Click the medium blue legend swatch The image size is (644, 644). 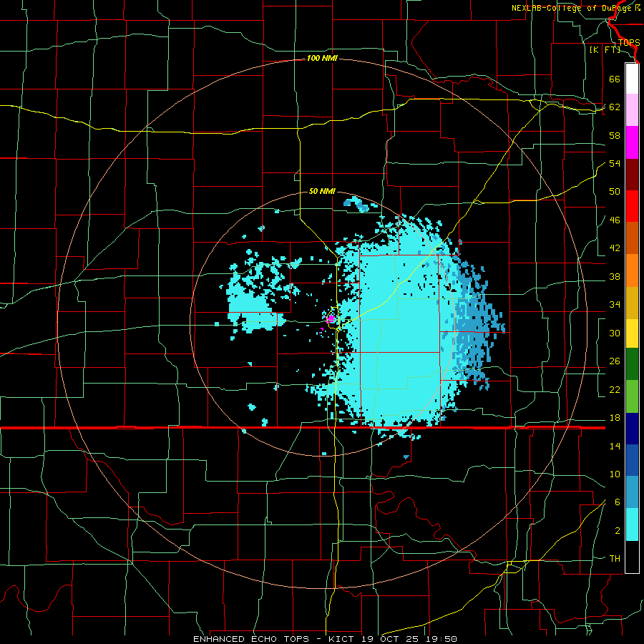(x=632, y=460)
